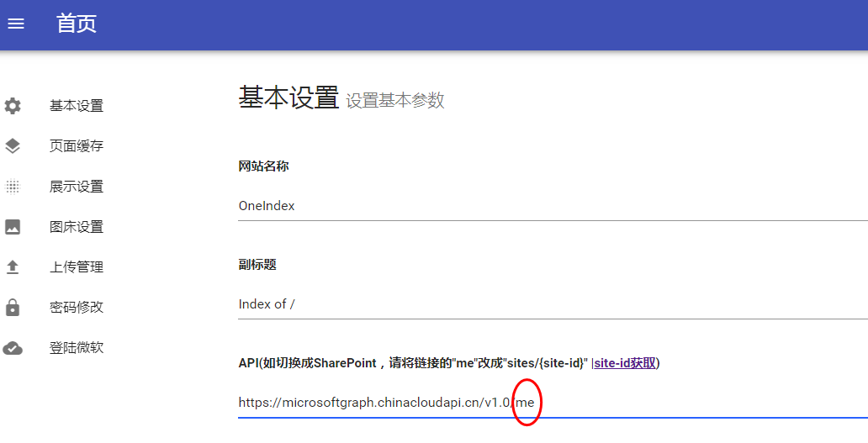Click the dotted grid icon beside 展示设置
Image resolution: width=868 pixels, height=443 pixels.
click(x=13, y=187)
